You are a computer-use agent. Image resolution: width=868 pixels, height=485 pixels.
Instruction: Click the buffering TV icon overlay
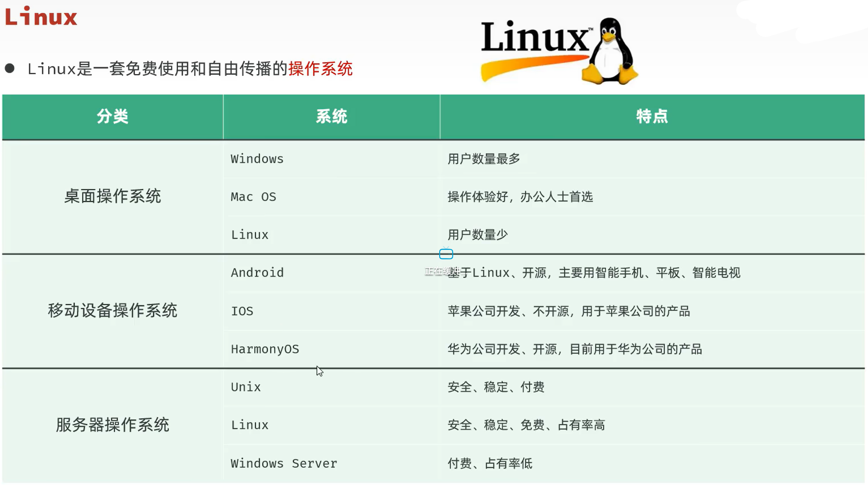pos(446,254)
